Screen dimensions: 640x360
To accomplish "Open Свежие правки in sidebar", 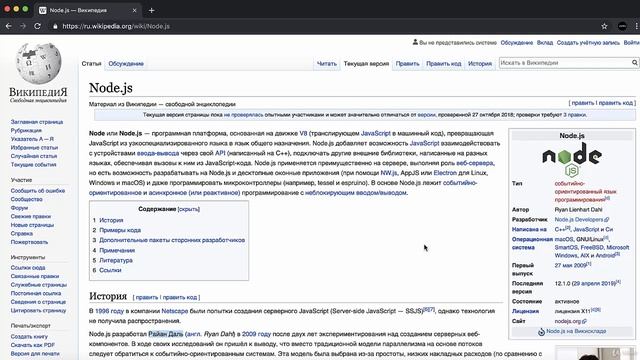I will tap(31, 217).
